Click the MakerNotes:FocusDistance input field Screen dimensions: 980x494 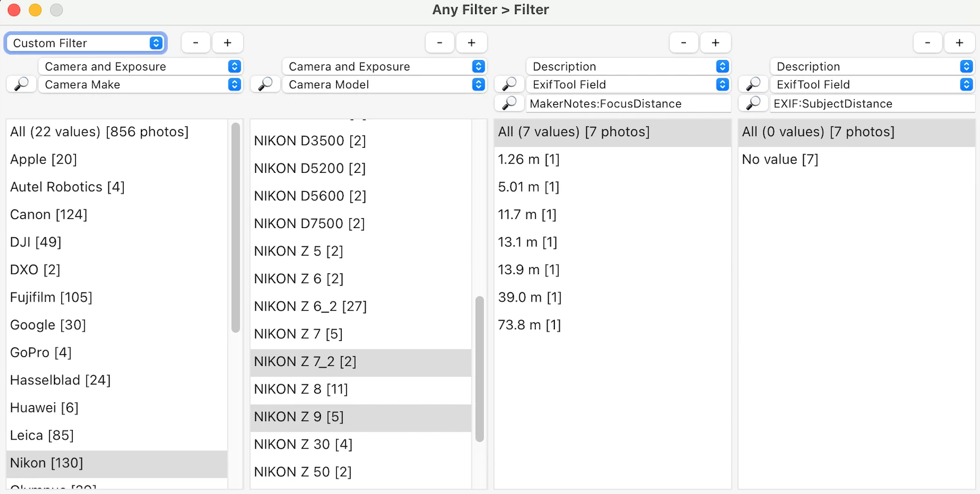628,104
